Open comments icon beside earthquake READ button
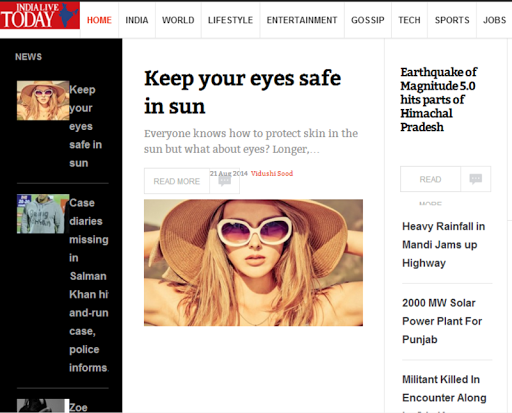Screen dimensions: 512x413 coord(476,179)
